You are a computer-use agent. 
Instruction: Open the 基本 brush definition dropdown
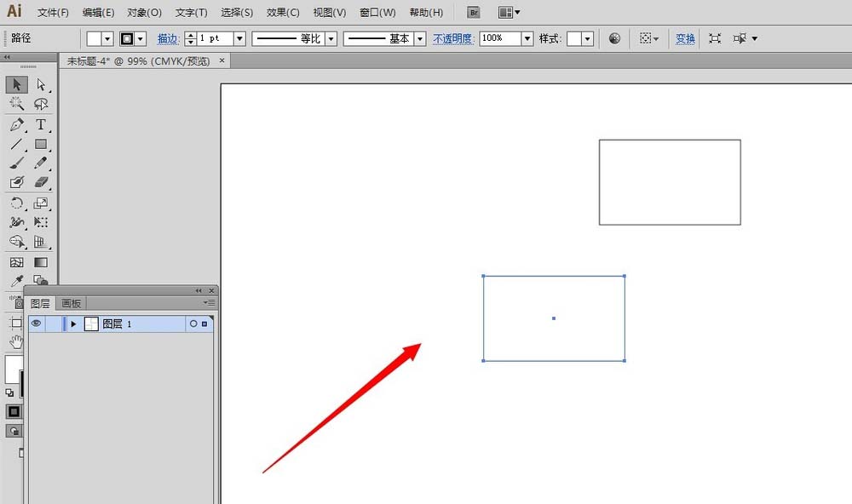419,38
